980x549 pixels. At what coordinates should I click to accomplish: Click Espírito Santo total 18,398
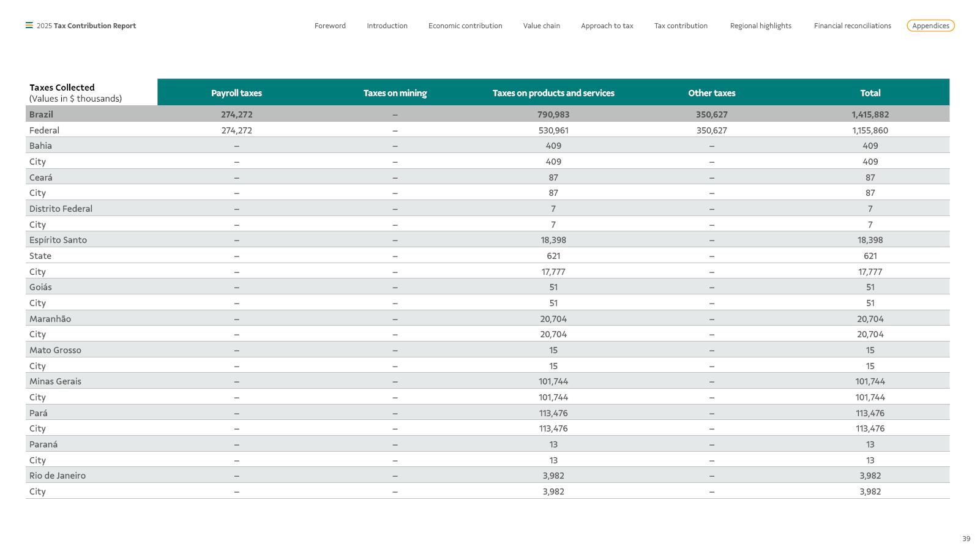click(x=870, y=240)
